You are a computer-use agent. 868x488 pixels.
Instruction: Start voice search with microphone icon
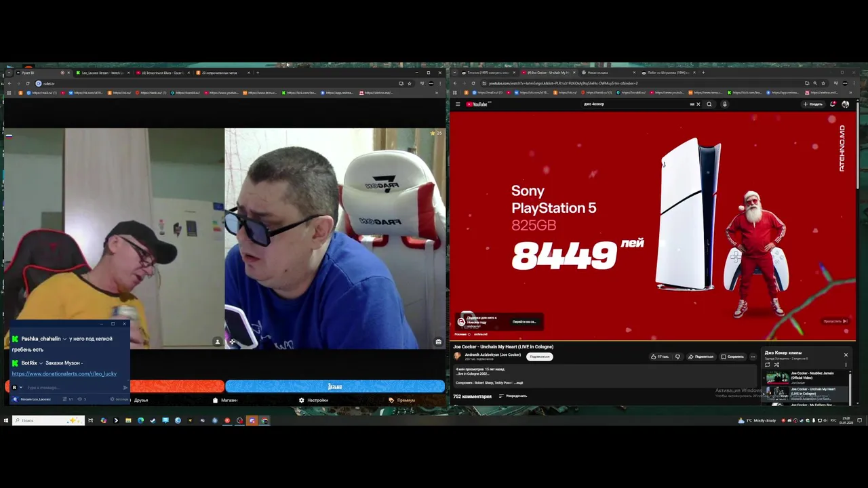(724, 104)
